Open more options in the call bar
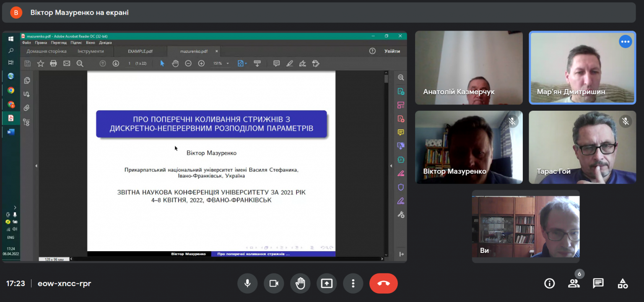644x302 pixels. pos(353,284)
